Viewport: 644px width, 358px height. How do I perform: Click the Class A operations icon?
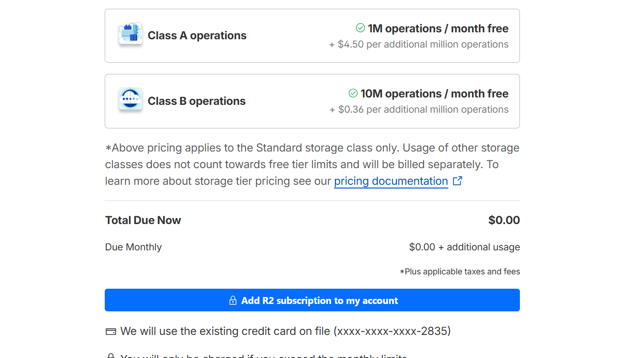[130, 34]
